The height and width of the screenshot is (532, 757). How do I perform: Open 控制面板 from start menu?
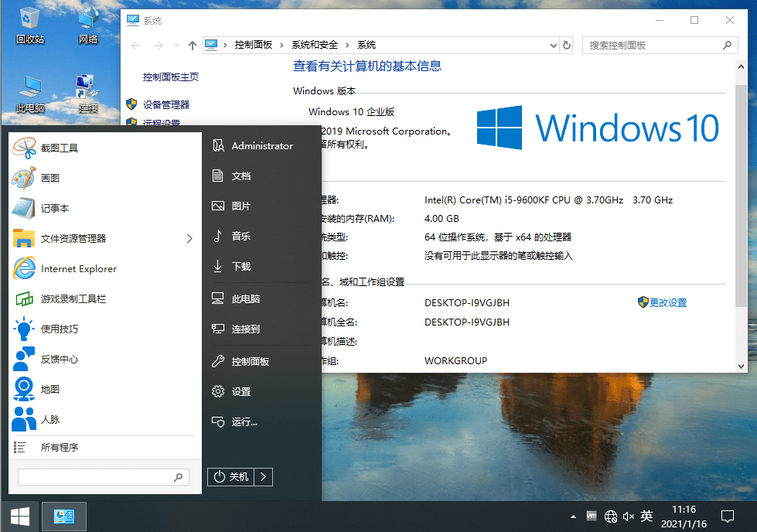coord(261,361)
